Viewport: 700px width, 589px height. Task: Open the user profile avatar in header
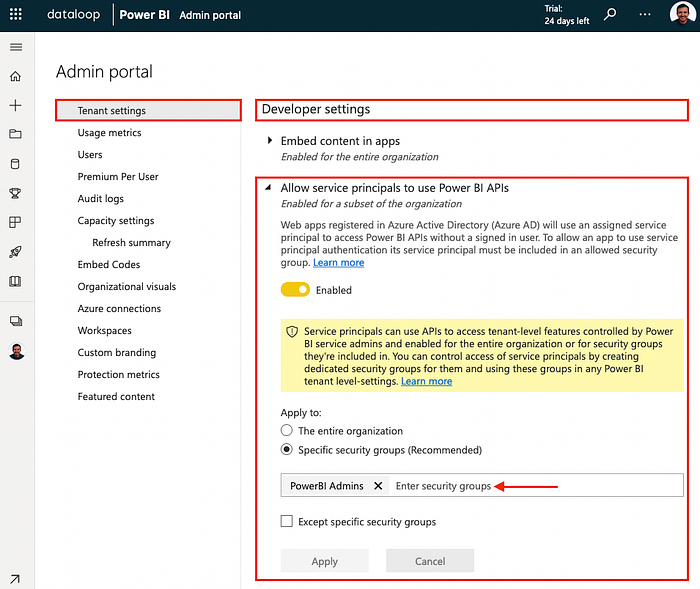tap(682, 13)
